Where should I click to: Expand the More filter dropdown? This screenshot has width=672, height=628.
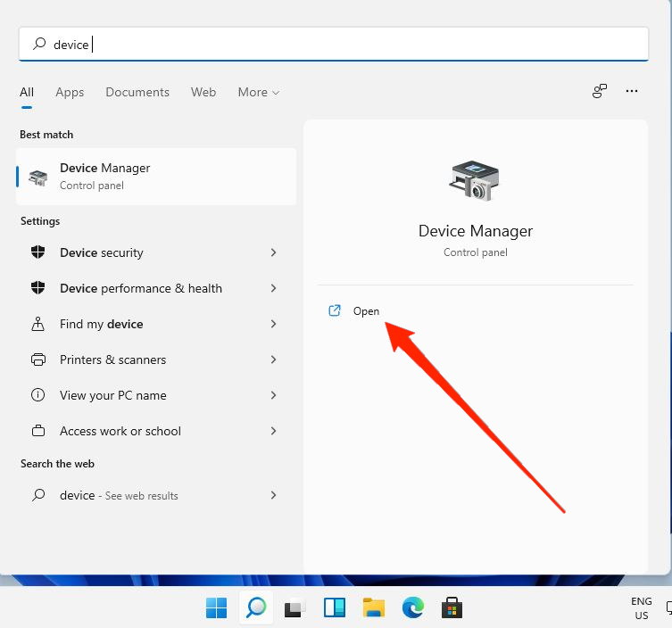258,93
